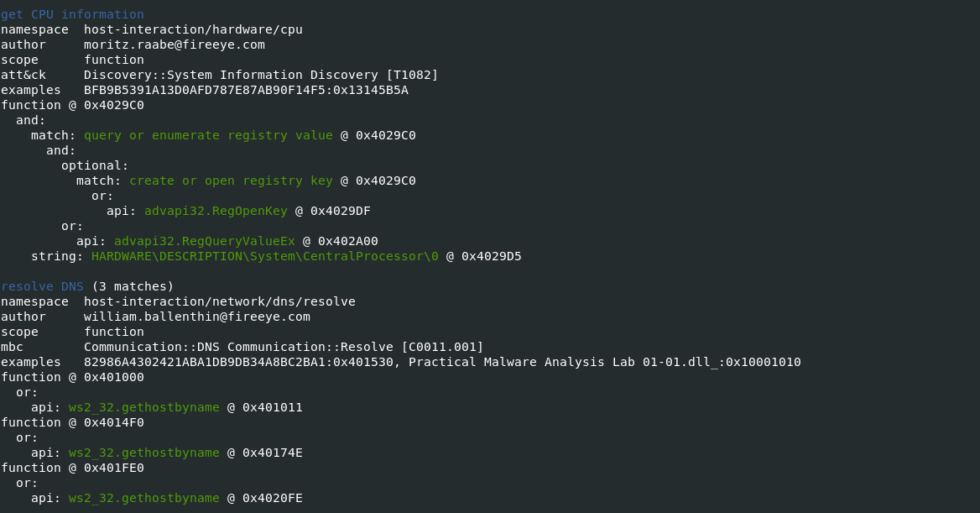
Task: Click the gethostbyname address 0x4020FE
Action: click(273, 498)
